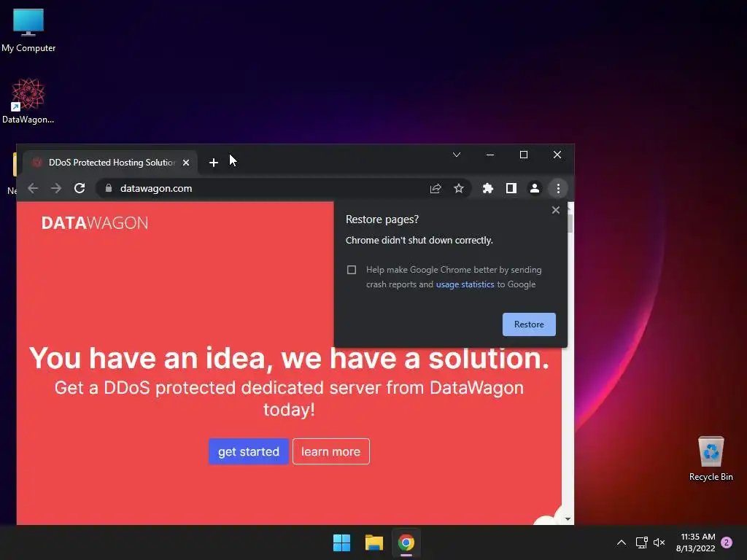The height and width of the screenshot is (560, 747).
Task: Click the get started button
Action: point(249,451)
